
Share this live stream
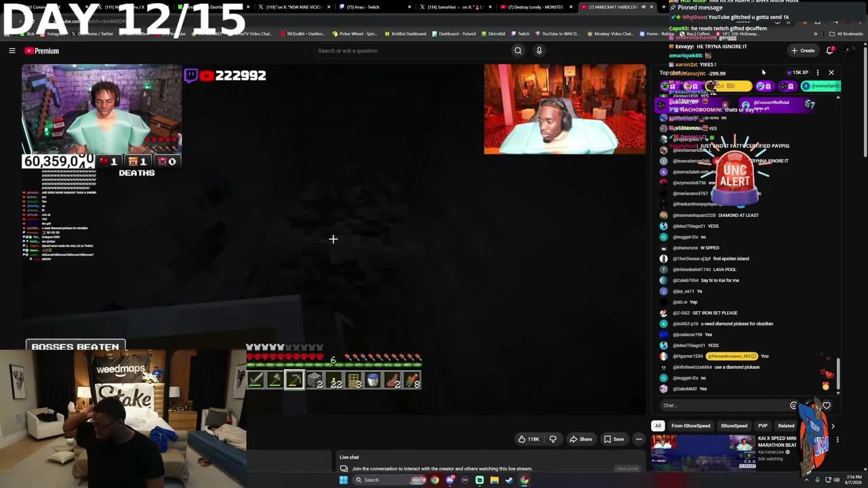coord(580,439)
